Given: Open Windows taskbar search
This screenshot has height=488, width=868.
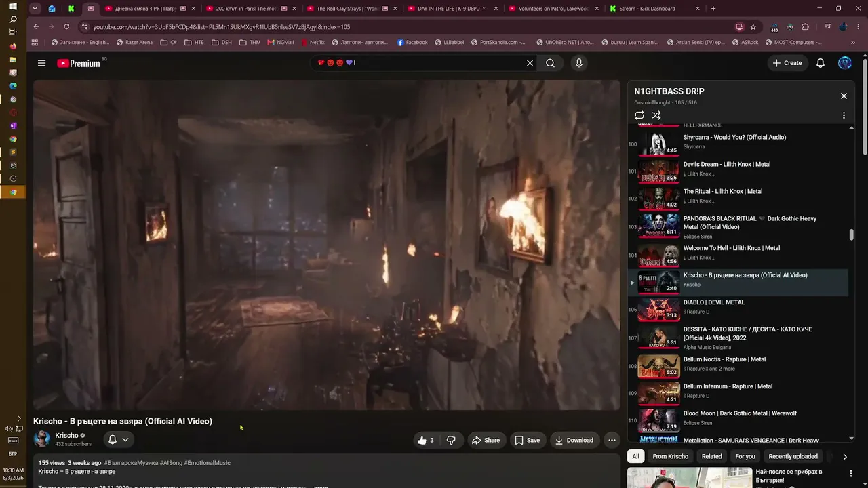Looking at the screenshot, I should tap(13, 19).
